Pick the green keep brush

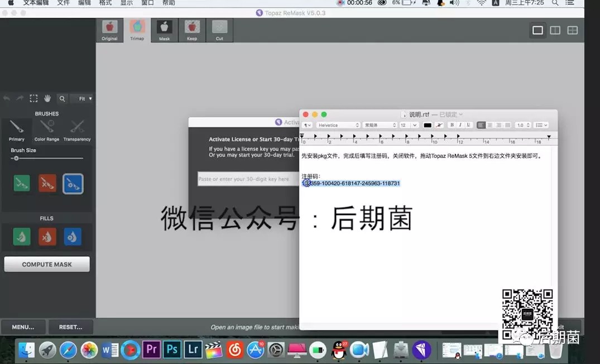[x=22, y=184]
